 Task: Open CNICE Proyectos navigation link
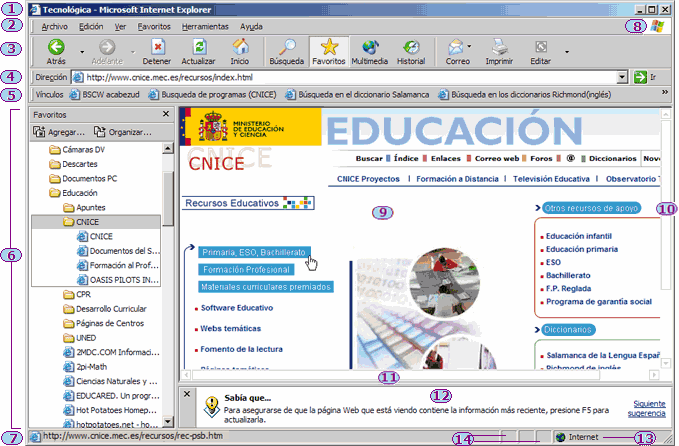click(368, 179)
